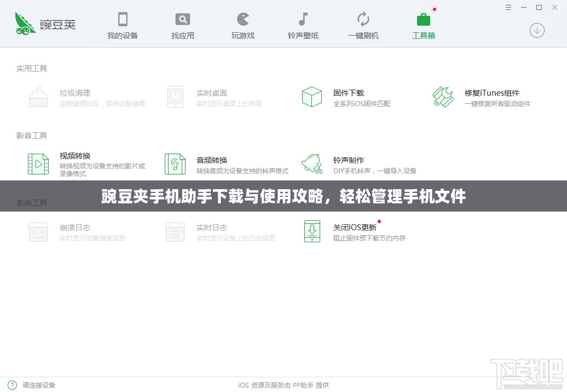Click the help question mark icon
Screen dimensions: 567x392
(x=12, y=385)
